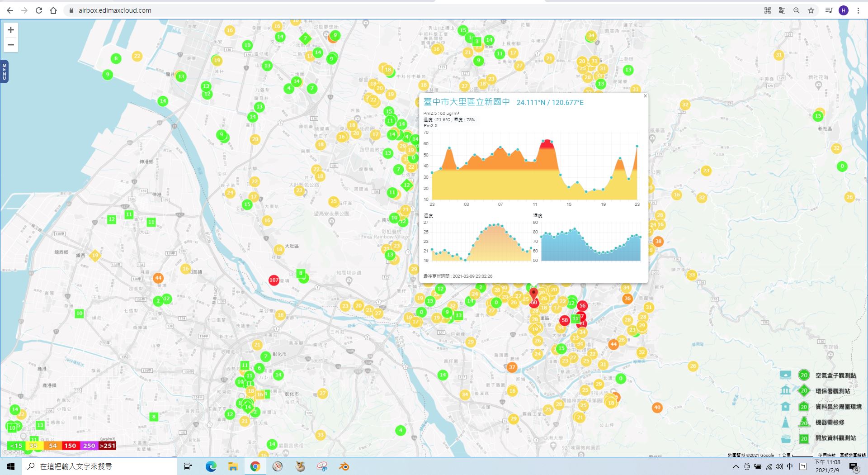Viewport: 868px width, 475px height.
Task: Click the red 150 legend swatch
Action: coord(71,446)
